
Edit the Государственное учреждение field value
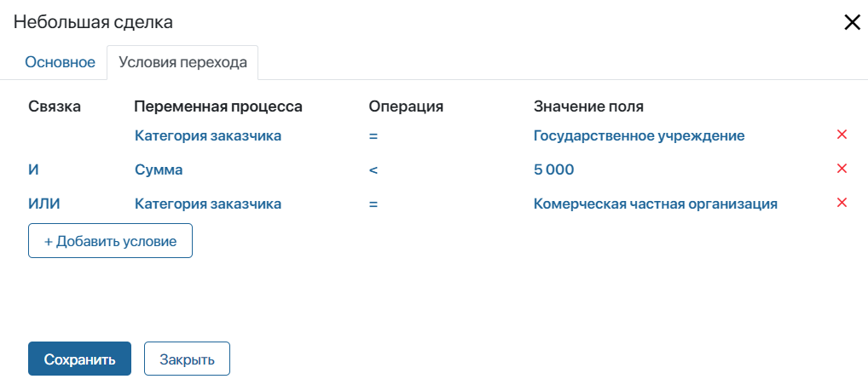(x=639, y=135)
